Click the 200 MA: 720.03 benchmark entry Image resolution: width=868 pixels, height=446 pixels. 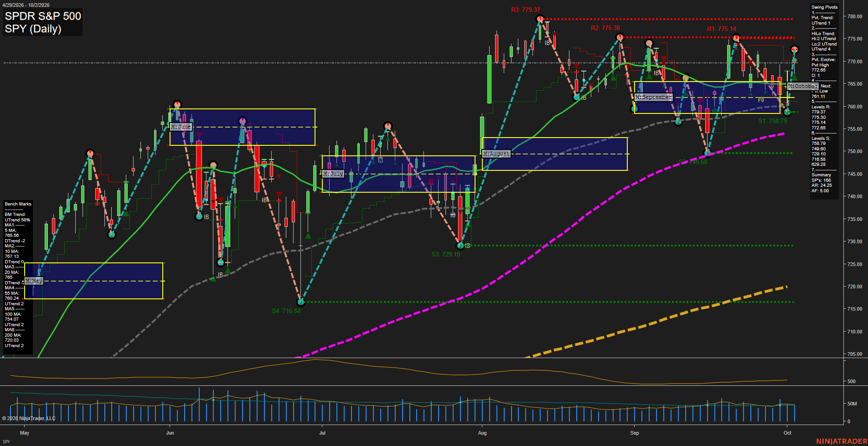pos(13,338)
